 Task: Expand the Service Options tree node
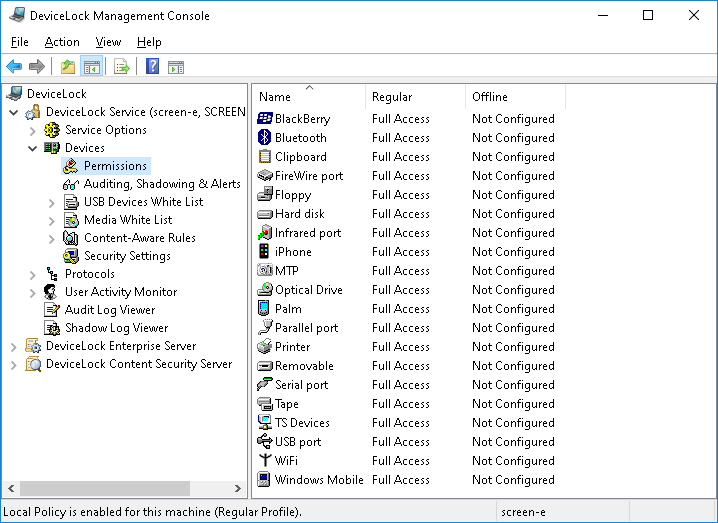(33, 130)
